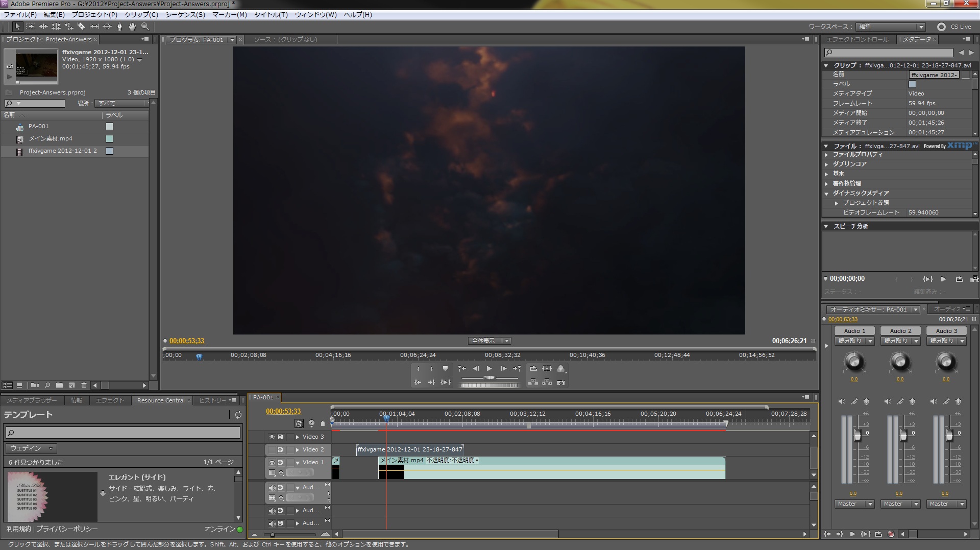
Task: Click the Extract button
Action: click(x=547, y=382)
